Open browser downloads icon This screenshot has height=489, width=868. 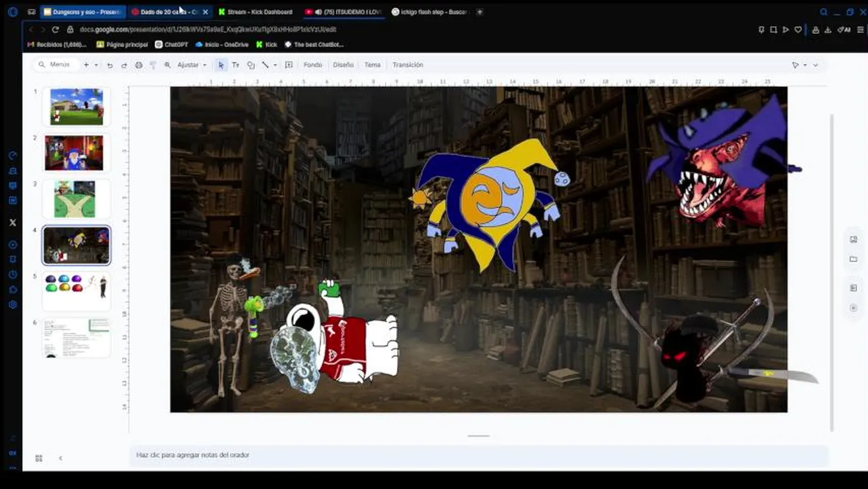(x=828, y=29)
